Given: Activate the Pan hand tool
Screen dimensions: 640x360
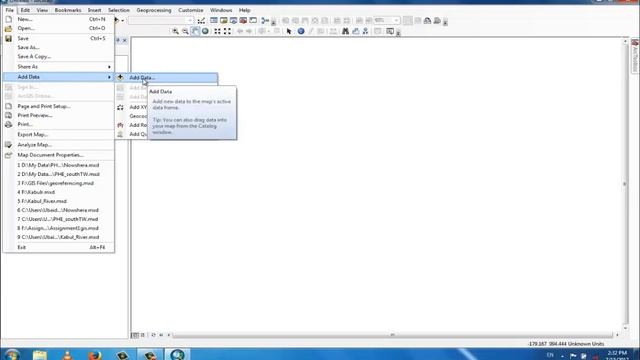Looking at the screenshot, I should tap(196, 31).
